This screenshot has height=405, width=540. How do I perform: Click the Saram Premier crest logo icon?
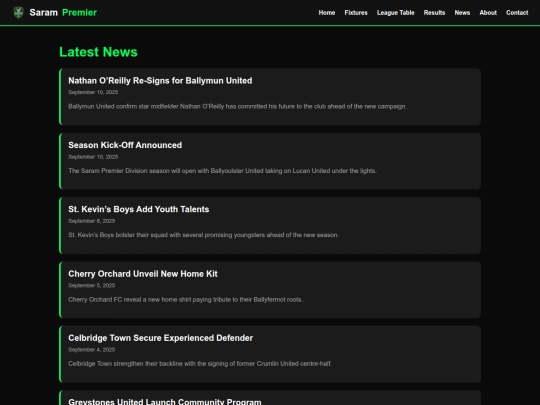(18, 12)
